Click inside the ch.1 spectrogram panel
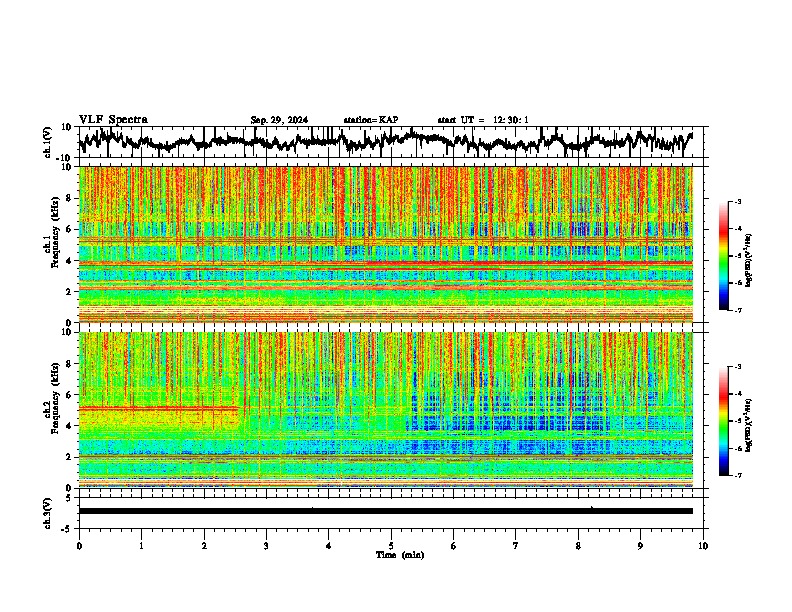The image size is (792, 612). [x=386, y=244]
